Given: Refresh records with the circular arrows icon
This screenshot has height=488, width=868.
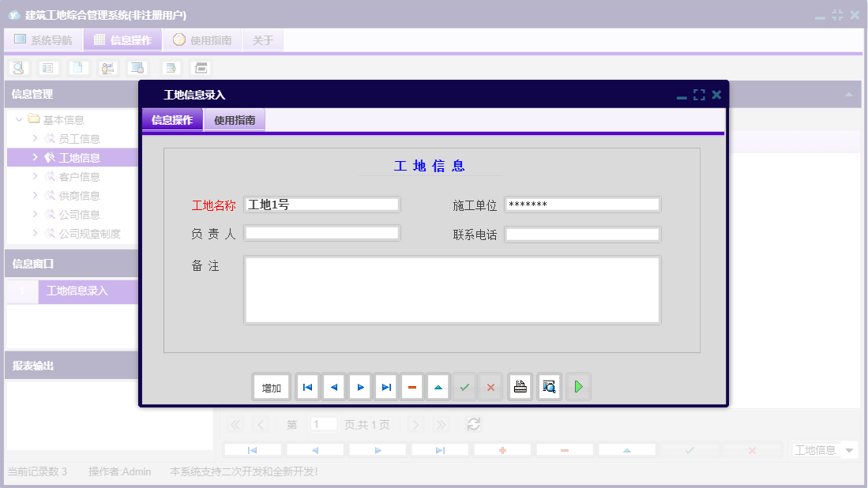Looking at the screenshot, I should [473, 424].
